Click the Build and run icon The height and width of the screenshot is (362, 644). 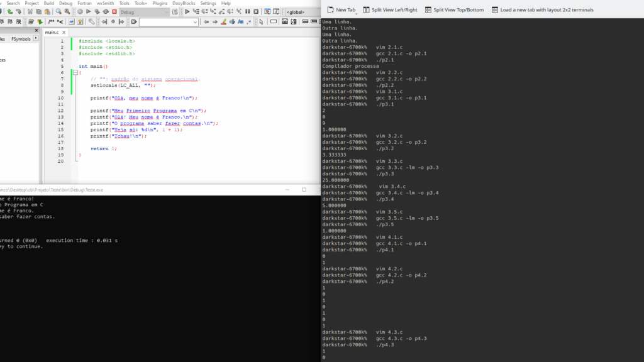97,12
